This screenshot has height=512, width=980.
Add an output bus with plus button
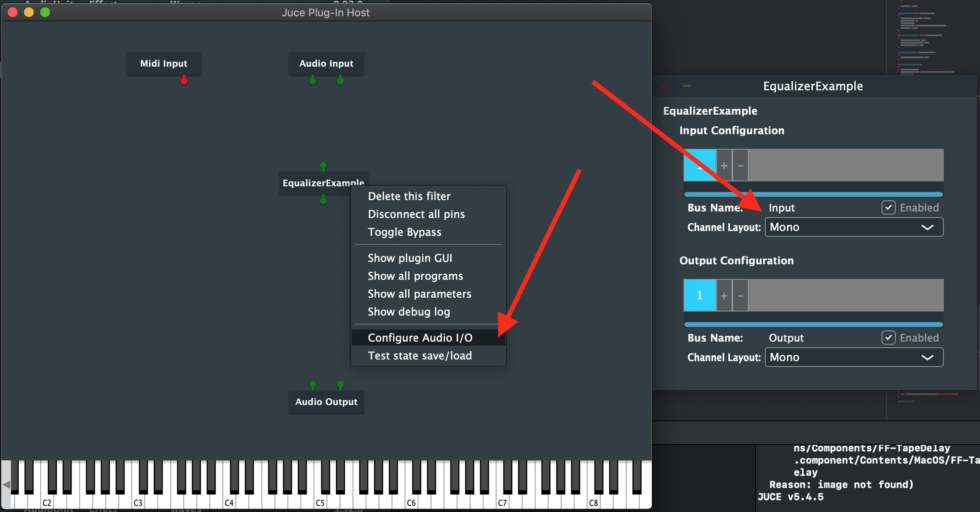(x=724, y=296)
